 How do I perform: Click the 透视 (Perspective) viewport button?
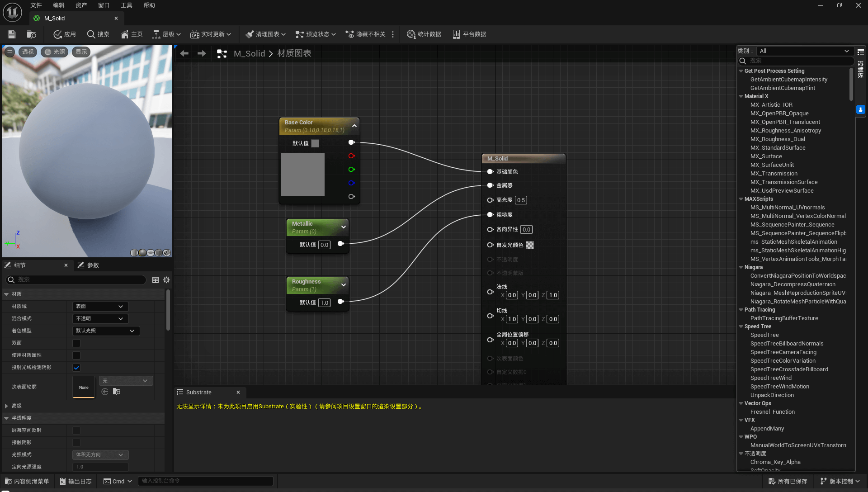[x=28, y=52]
